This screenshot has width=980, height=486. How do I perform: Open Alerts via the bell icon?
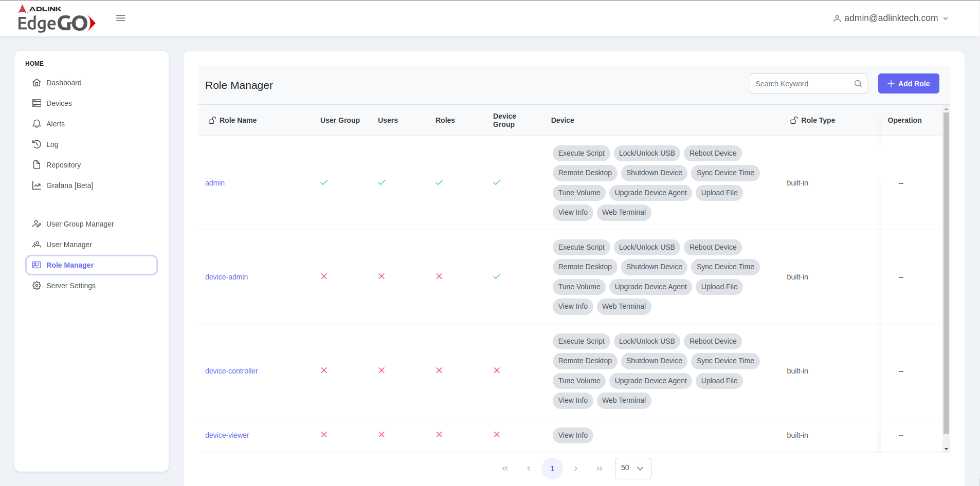coord(37,123)
